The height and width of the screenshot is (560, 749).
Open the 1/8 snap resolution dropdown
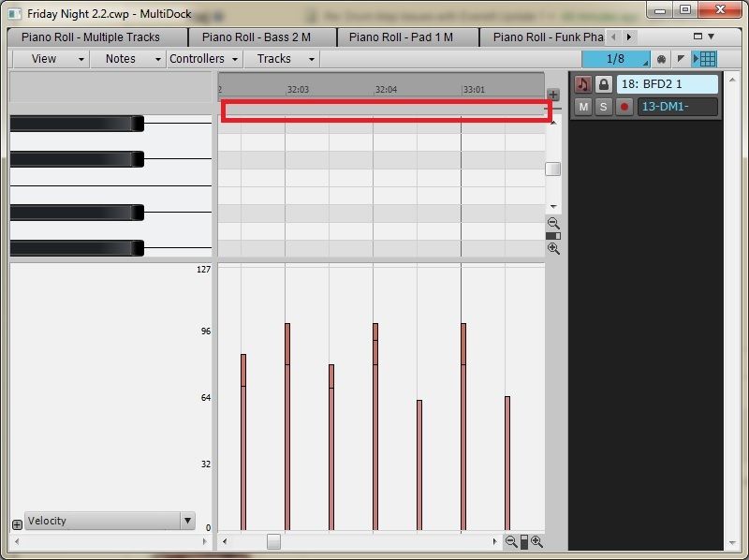[x=615, y=59]
